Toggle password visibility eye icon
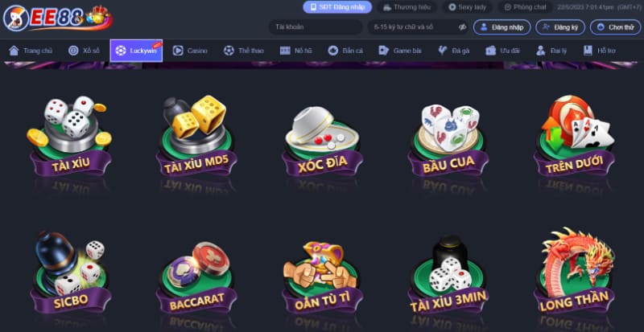The height and width of the screenshot is (332, 644). pos(462,27)
